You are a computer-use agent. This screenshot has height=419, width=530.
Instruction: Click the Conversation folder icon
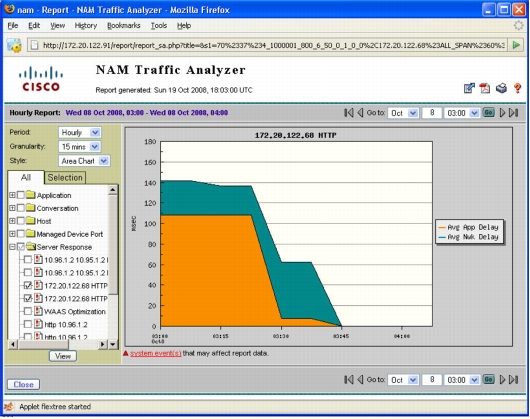(31, 207)
